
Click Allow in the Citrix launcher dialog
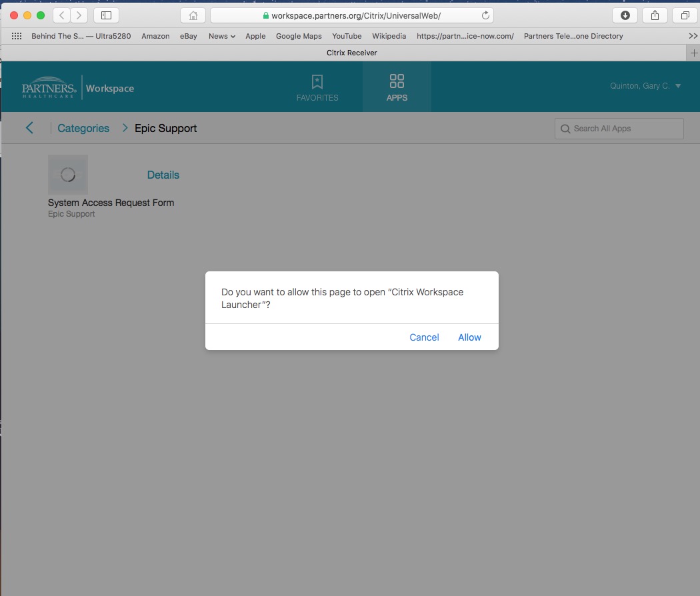tap(469, 337)
